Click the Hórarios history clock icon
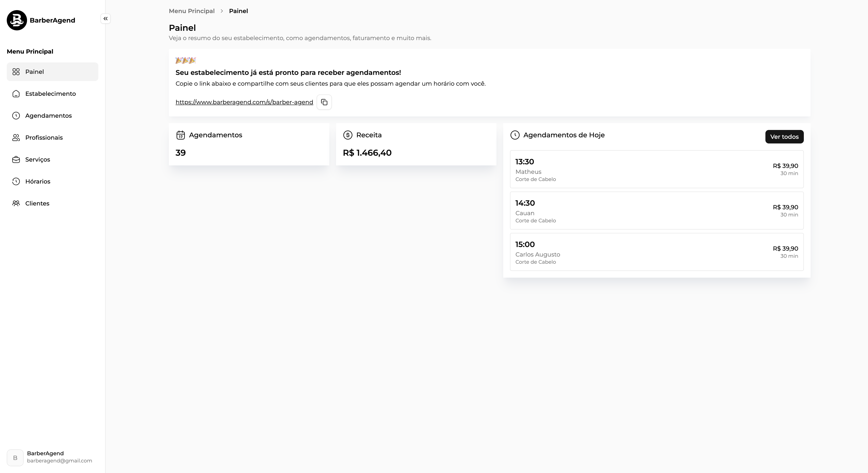Viewport: 868px width, 473px height. click(x=16, y=181)
